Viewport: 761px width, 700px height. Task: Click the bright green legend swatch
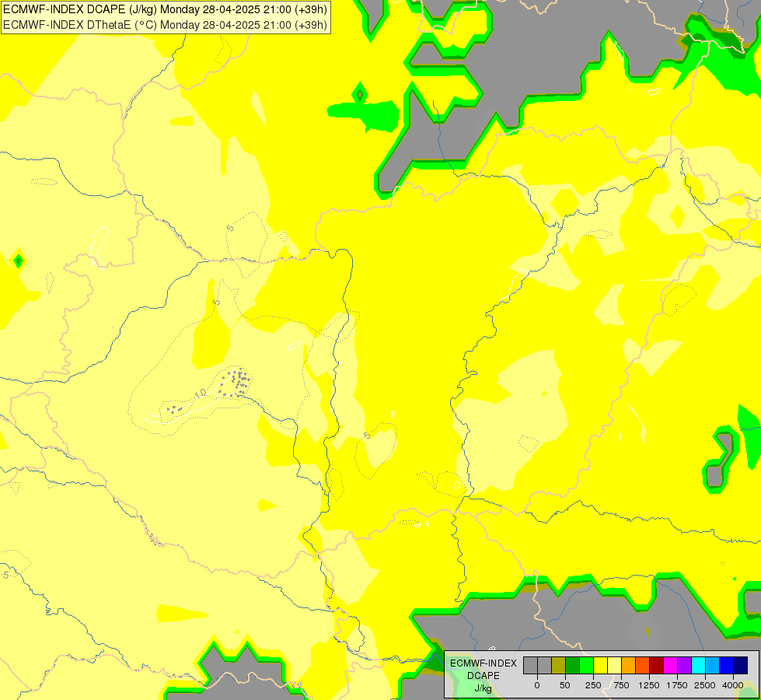(x=587, y=665)
